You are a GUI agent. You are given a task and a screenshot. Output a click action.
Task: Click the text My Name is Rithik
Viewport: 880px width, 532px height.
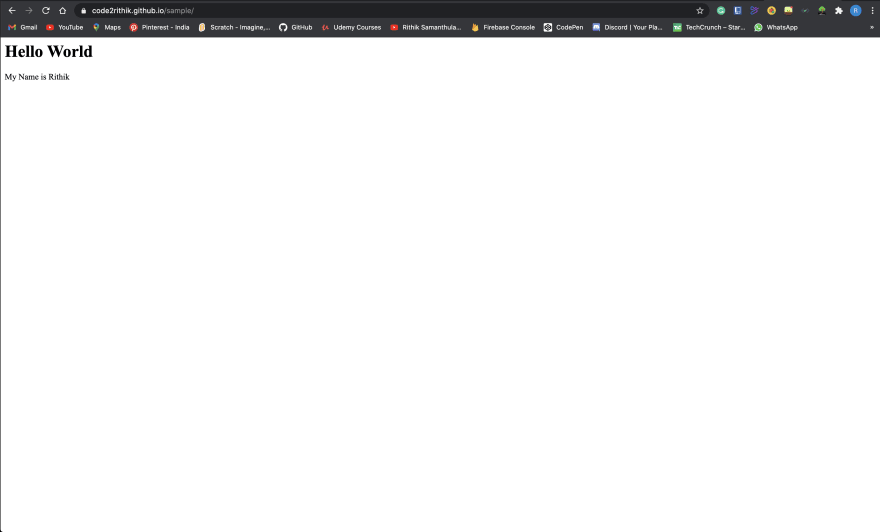[37, 77]
